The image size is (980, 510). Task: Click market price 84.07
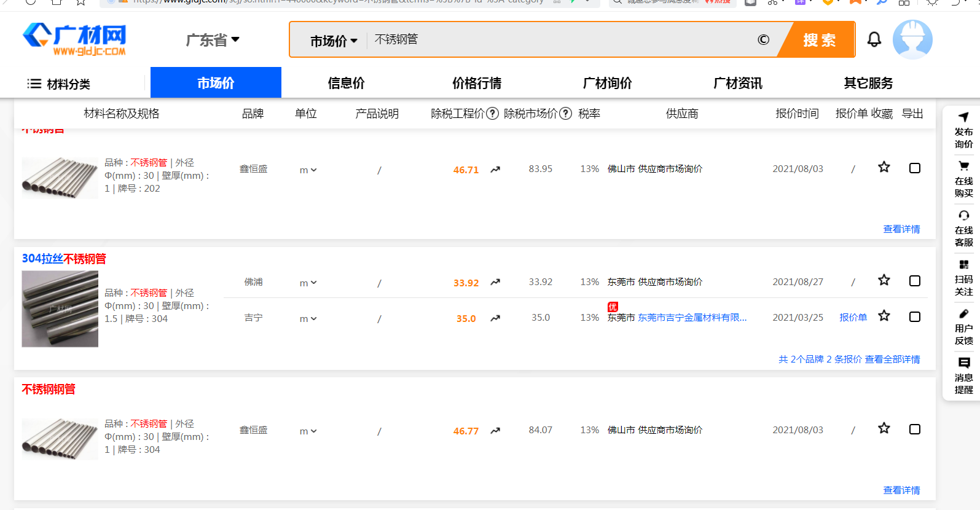[x=540, y=430]
